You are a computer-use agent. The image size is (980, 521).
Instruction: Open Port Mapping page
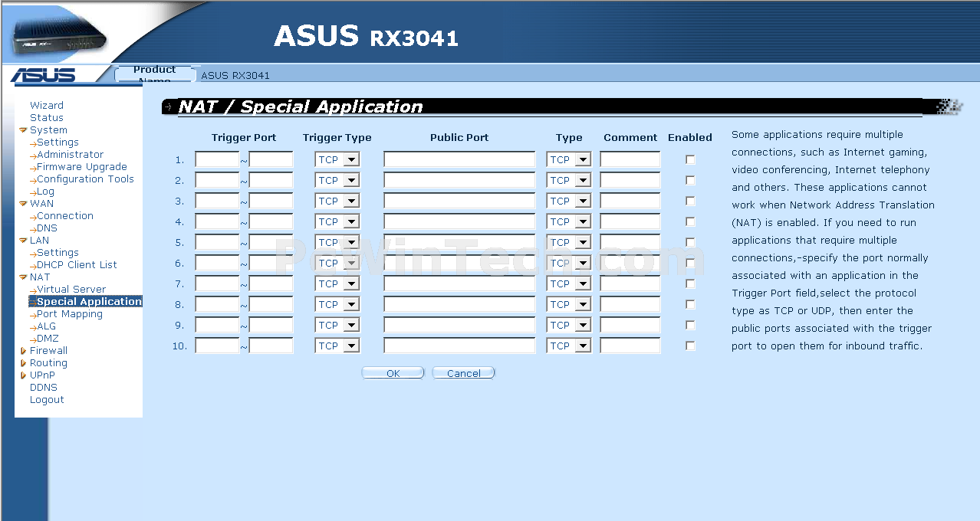(70, 314)
